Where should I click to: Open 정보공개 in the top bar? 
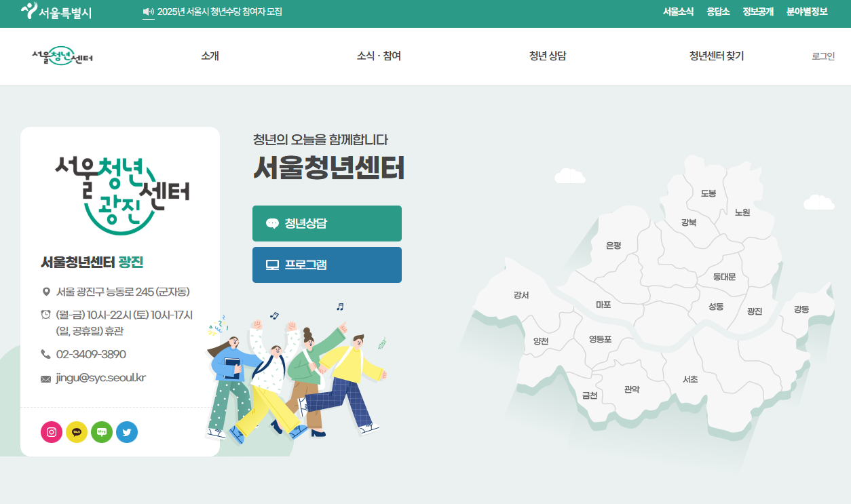758,12
